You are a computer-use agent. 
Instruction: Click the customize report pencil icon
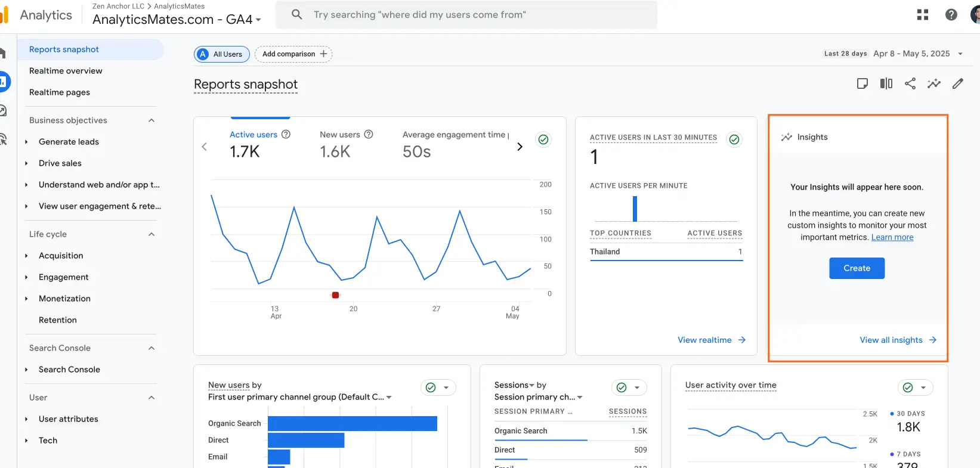pyautogui.click(x=958, y=83)
